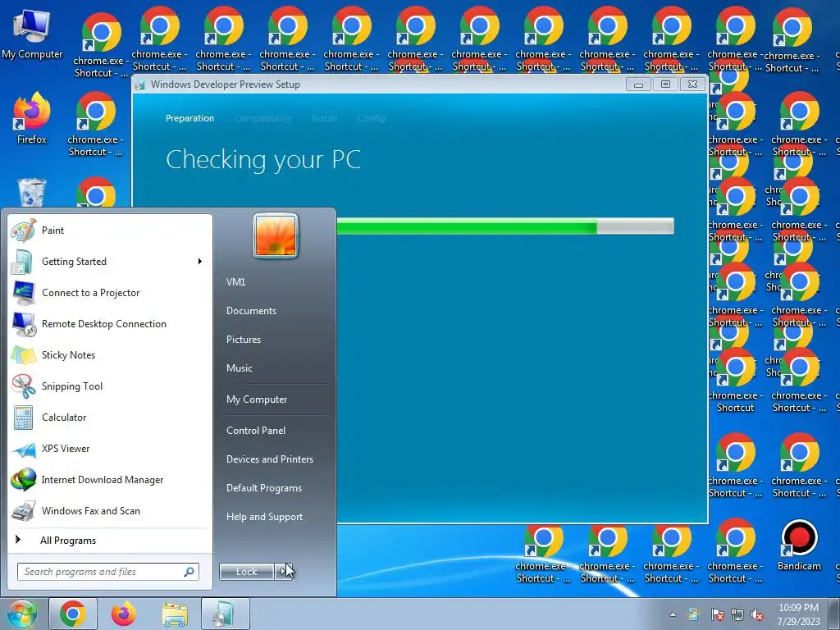Open Default Programs

tap(263, 488)
